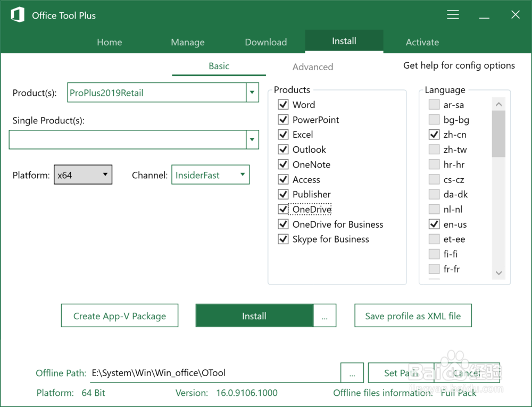
Task: Enable the da-dk language checkbox
Action: click(434, 194)
